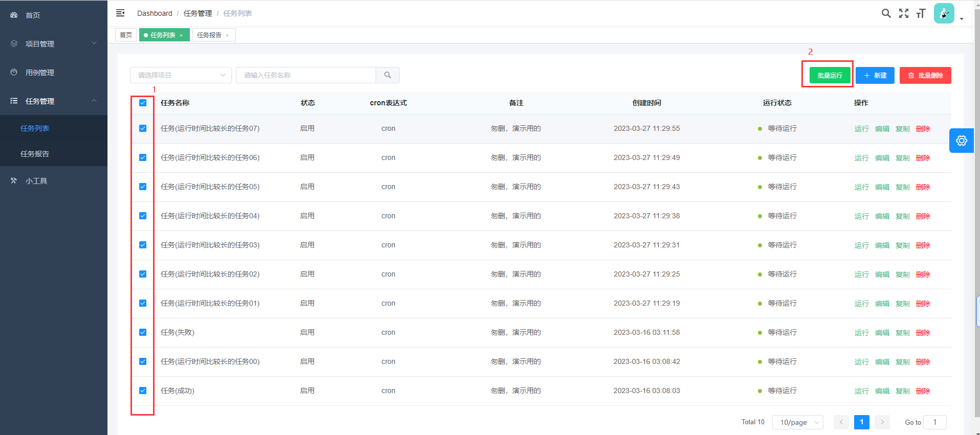Click the 项目管理 layers icon

[x=14, y=44]
